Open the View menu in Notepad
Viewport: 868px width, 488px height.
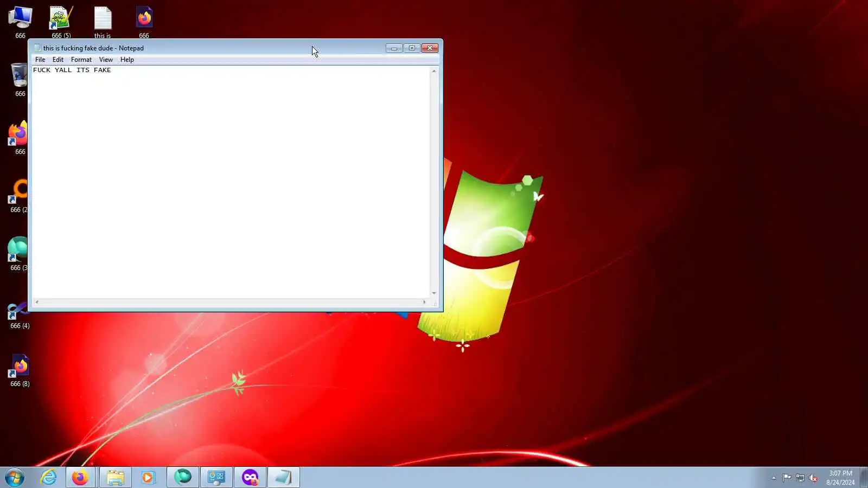[x=106, y=60]
